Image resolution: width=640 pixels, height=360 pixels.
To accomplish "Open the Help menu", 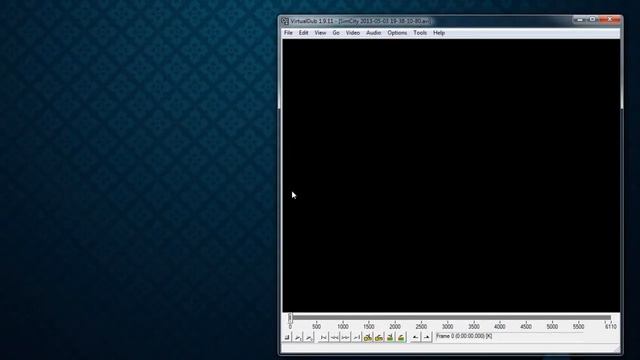I will coord(439,33).
